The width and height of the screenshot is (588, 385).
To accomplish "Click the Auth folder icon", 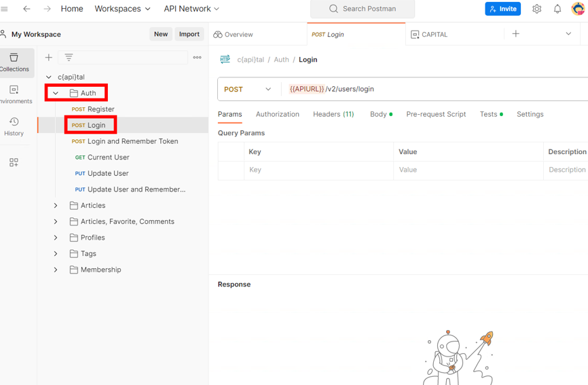I will click(x=74, y=93).
